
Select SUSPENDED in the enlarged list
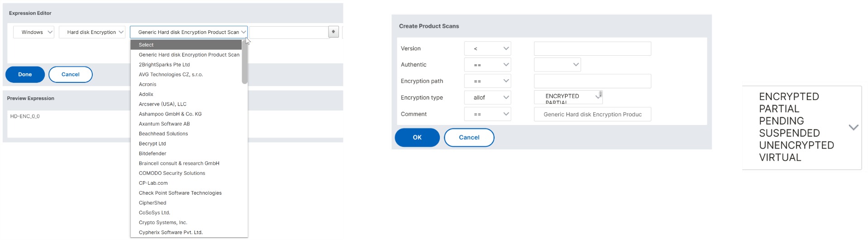click(x=789, y=133)
